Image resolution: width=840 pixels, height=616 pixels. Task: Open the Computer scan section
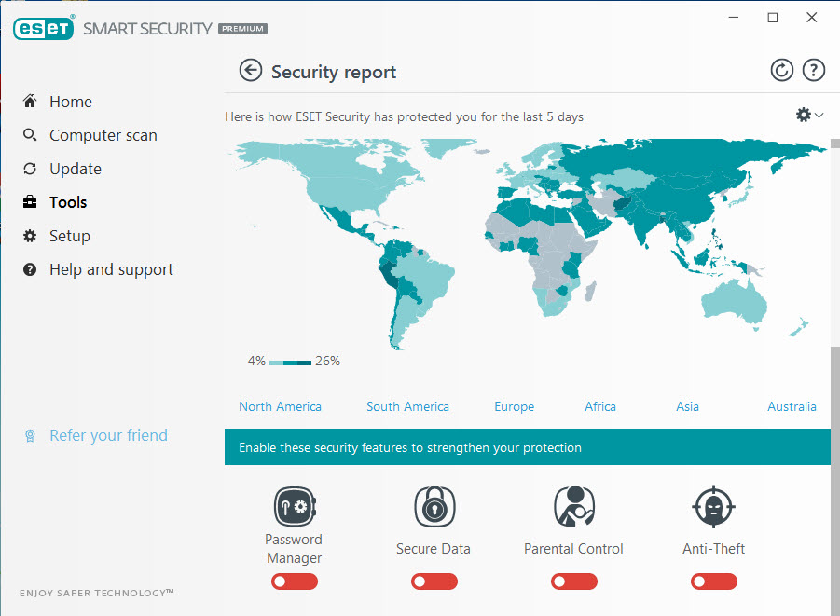point(103,135)
